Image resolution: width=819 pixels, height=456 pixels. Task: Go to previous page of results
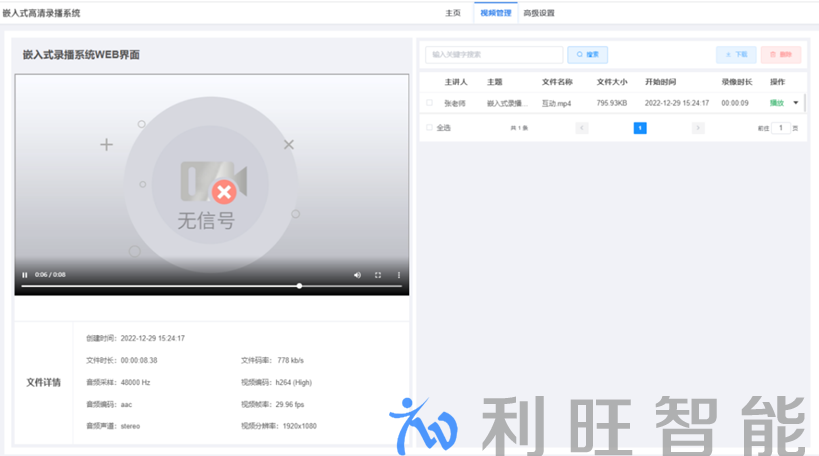(x=582, y=128)
